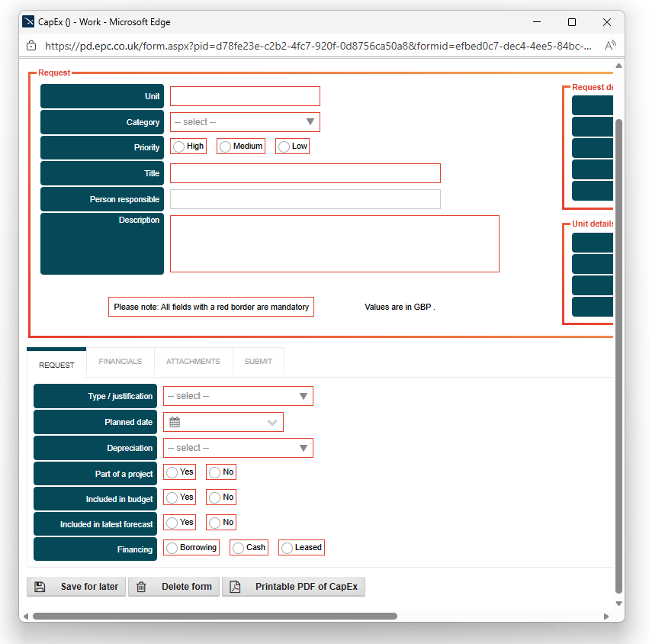
Task: Click the Read aloud icon in the address bar
Action: pos(609,46)
